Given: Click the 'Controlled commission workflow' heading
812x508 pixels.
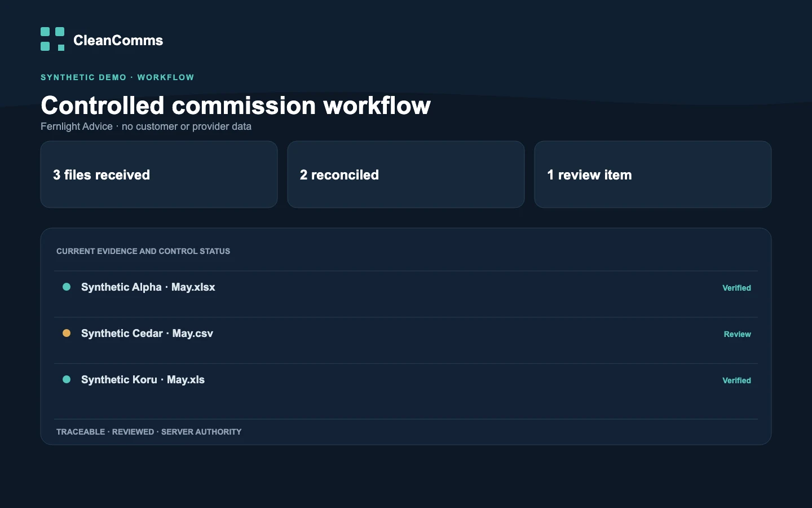Looking at the screenshot, I should [236, 106].
